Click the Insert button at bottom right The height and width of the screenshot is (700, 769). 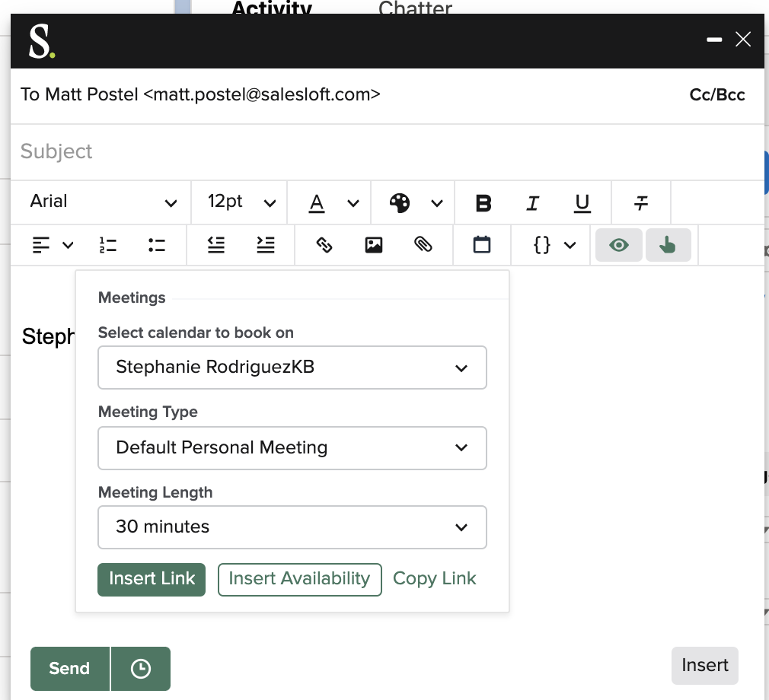[705, 666]
